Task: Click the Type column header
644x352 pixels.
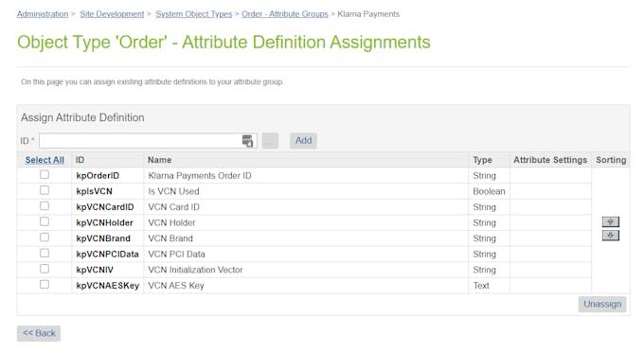Action: 482,160
